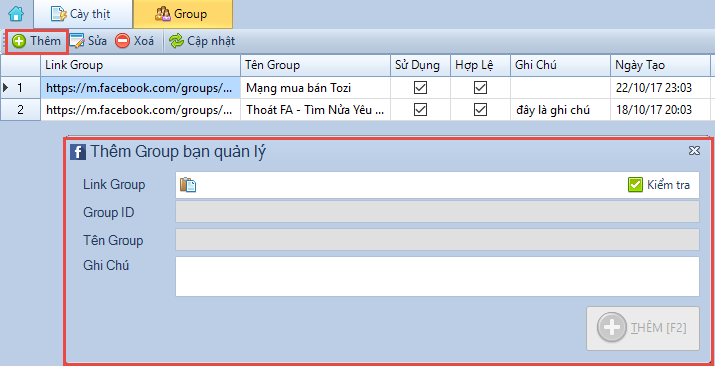Toggle Hợp Lệ checkbox for Mạng mua bán Tozi

(480, 88)
